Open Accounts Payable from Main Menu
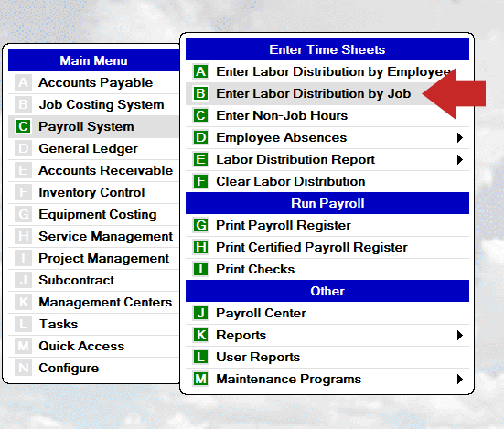This screenshot has width=504, height=429. 93,82
